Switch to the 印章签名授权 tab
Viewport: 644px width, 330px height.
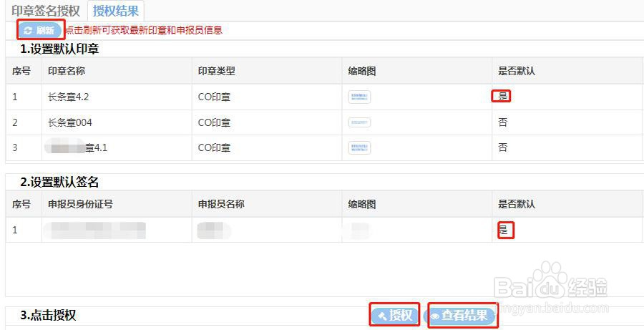point(46,11)
